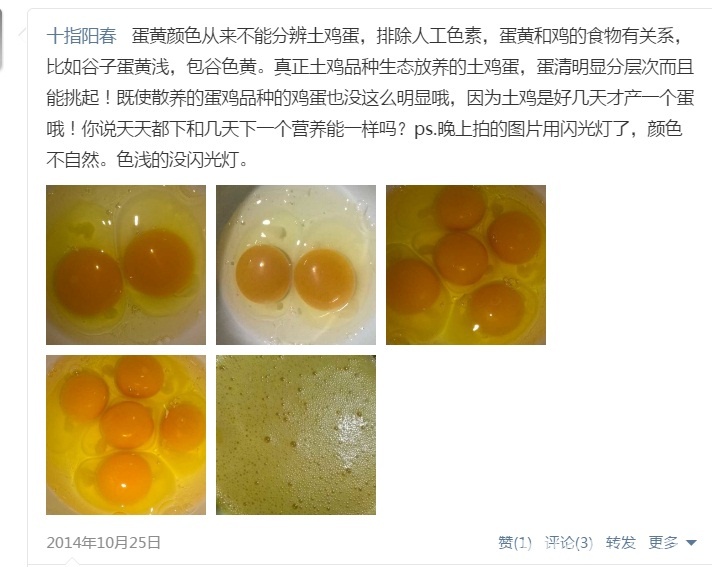712x567 pixels.
Task: Click the bottom yolk in fourth photo
Action: (124, 478)
